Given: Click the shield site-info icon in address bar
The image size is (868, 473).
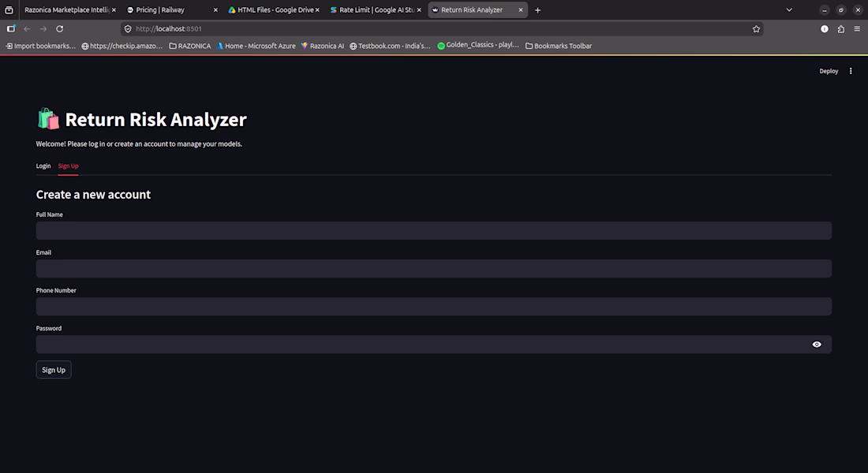Looking at the screenshot, I should (x=128, y=28).
